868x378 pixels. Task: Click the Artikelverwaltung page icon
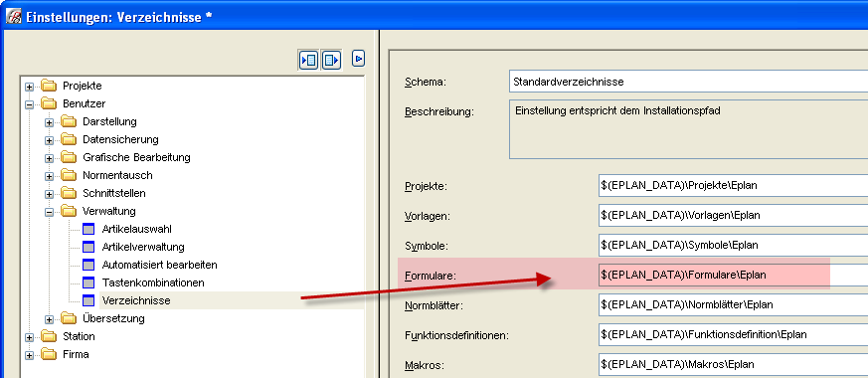pyautogui.click(x=88, y=247)
